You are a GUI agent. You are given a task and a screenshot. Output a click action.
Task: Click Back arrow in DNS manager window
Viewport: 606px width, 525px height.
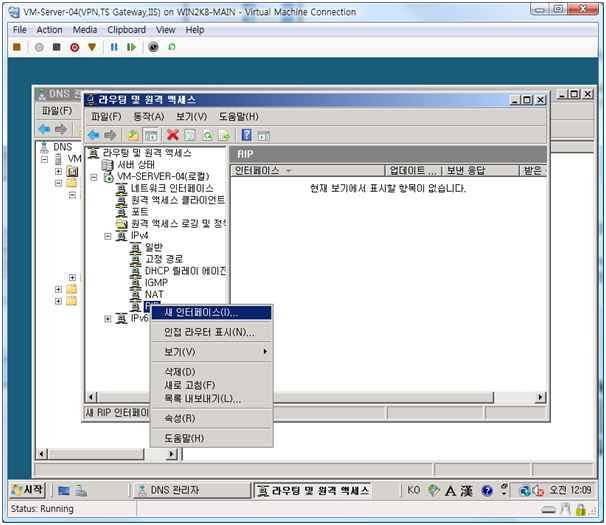tap(44, 129)
